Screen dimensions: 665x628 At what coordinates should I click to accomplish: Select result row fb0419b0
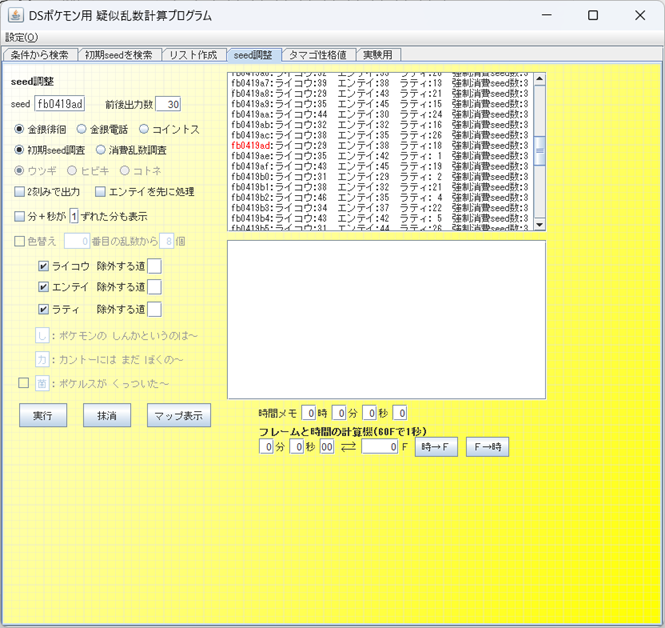pos(380,176)
